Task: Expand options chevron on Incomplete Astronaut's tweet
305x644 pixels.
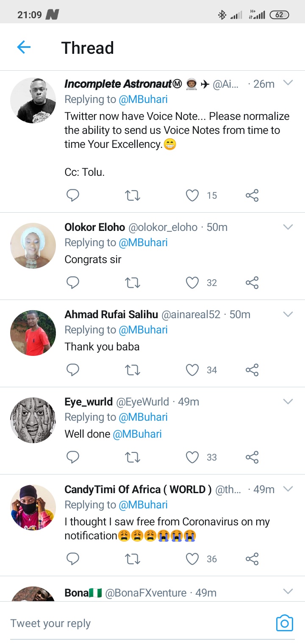Action: [288, 83]
